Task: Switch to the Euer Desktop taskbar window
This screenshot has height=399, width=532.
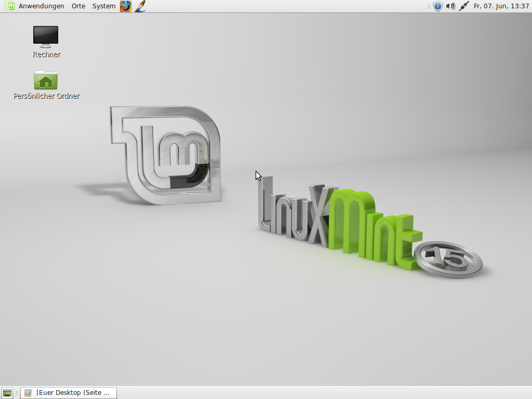Action: pyautogui.click(x=69, y=393)
